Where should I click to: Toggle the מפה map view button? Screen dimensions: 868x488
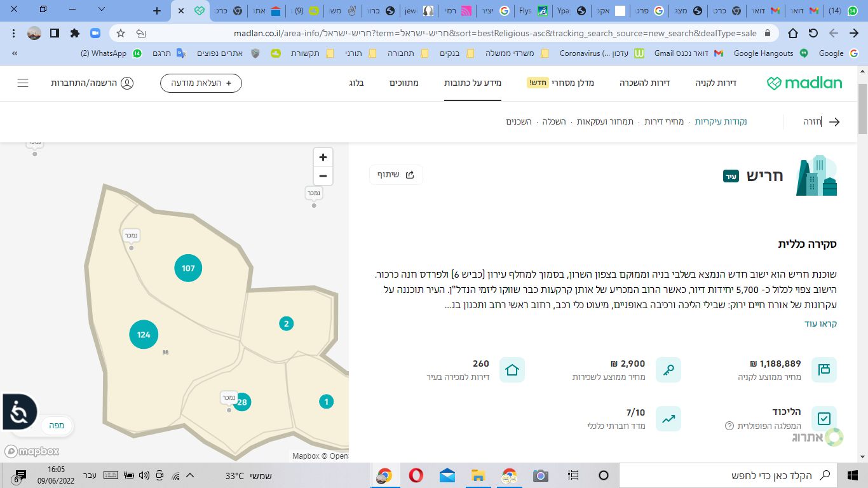[57, 426]
